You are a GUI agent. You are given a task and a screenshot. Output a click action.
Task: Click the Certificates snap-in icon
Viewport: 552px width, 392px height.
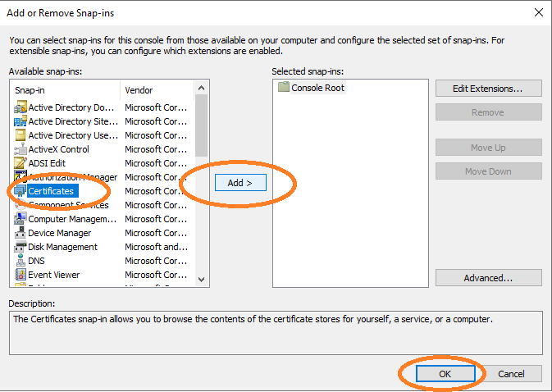tap(21, 191)
